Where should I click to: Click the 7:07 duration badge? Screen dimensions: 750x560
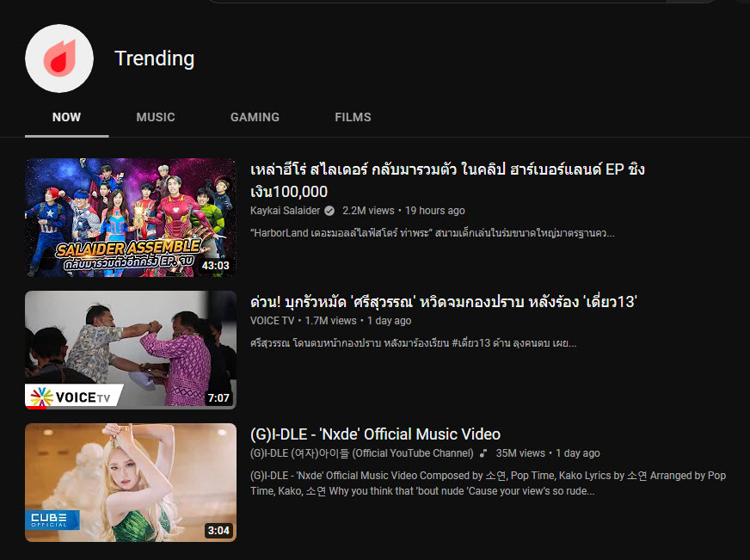point(218,398)
